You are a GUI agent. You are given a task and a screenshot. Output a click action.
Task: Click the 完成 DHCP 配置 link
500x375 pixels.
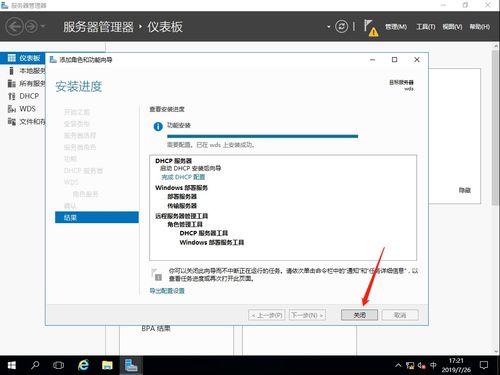pyautogui.click(x=183, y=177)
